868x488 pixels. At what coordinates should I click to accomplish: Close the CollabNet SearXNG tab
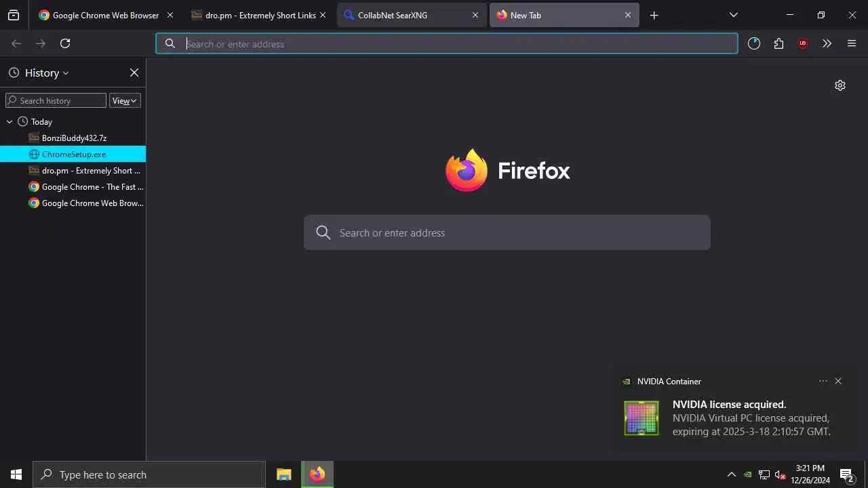pyautogui.click(x=475, y=15)
